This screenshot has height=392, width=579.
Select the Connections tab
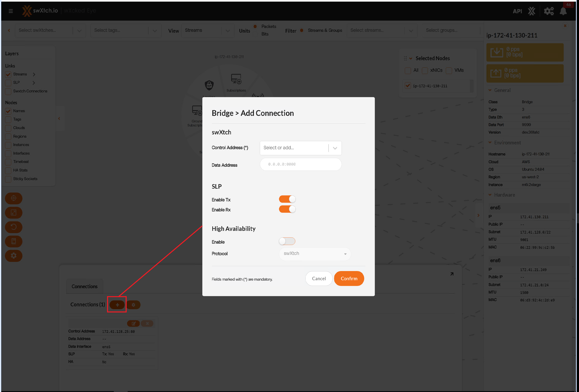pyautogui.click(x=84, y=286)
